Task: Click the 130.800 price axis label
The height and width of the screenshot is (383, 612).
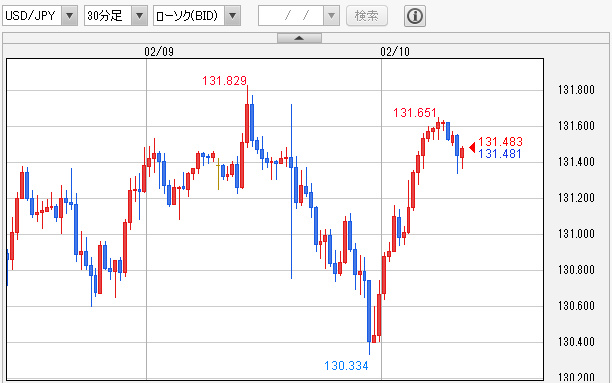Action: (576, 269)
